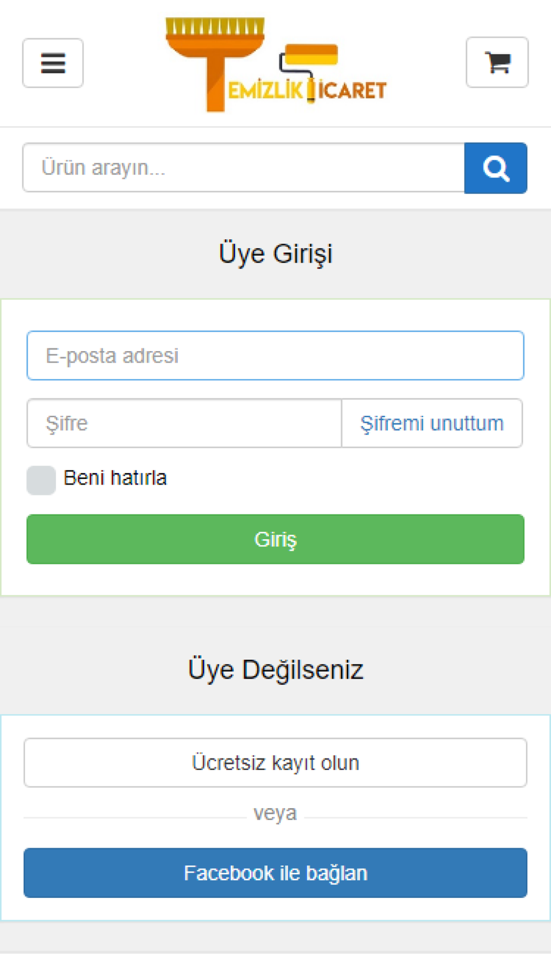
Task: Click the veya divider text
Action: [x=275, y=813]
